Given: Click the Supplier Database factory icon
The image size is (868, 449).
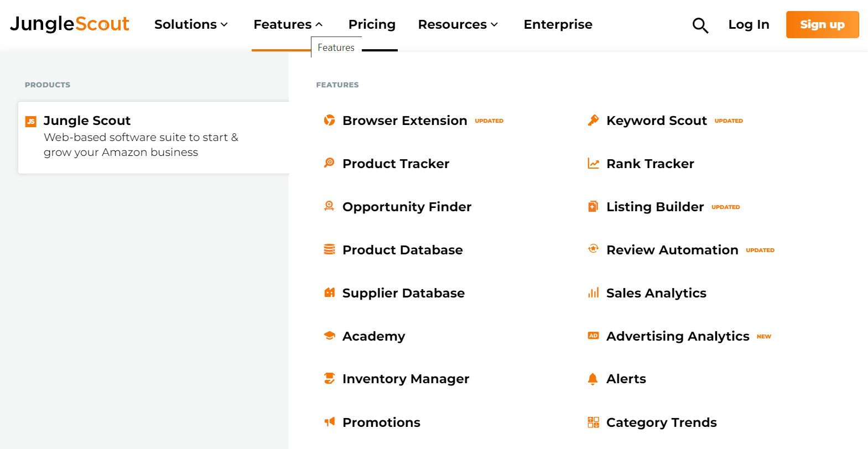Looking at the screenshot, I should pos(329,293).
